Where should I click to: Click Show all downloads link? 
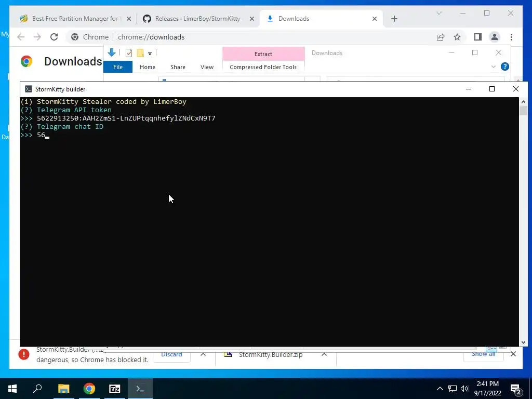point(484,354)
